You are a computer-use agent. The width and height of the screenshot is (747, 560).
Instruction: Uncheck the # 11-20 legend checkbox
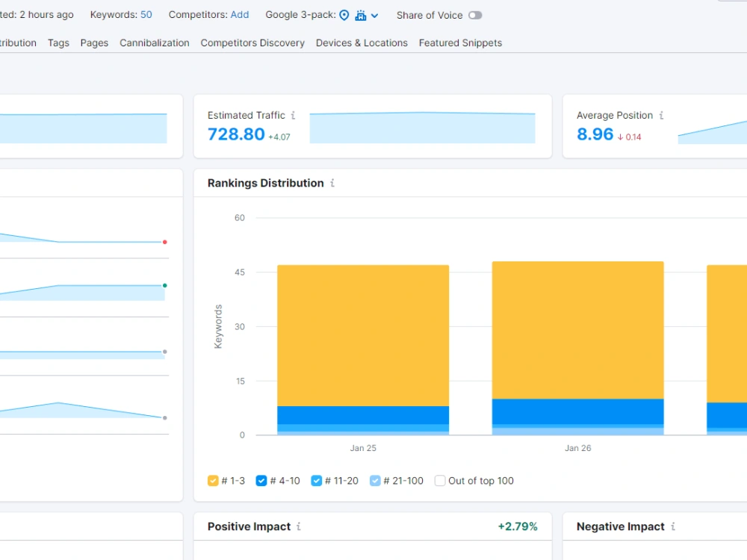[x=316, y=480]
